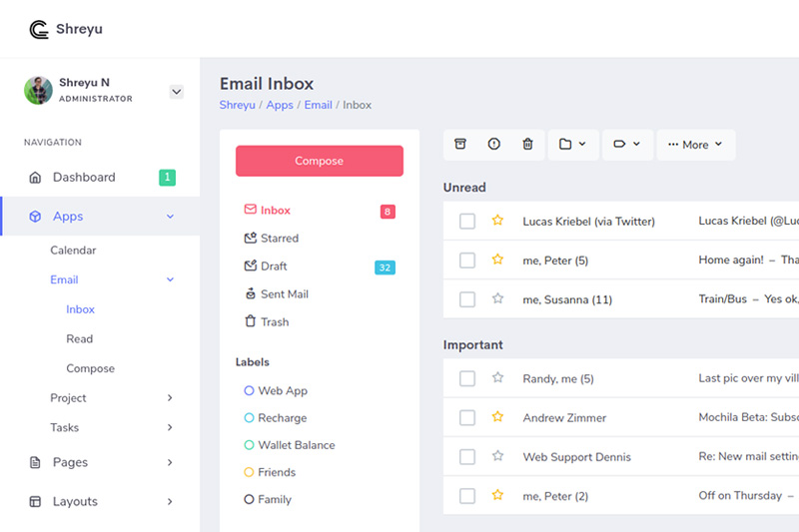Click the trash delete icon in toolbar
Screen dimensions: 799x532
pyautogui.click(x=528, y=144)
